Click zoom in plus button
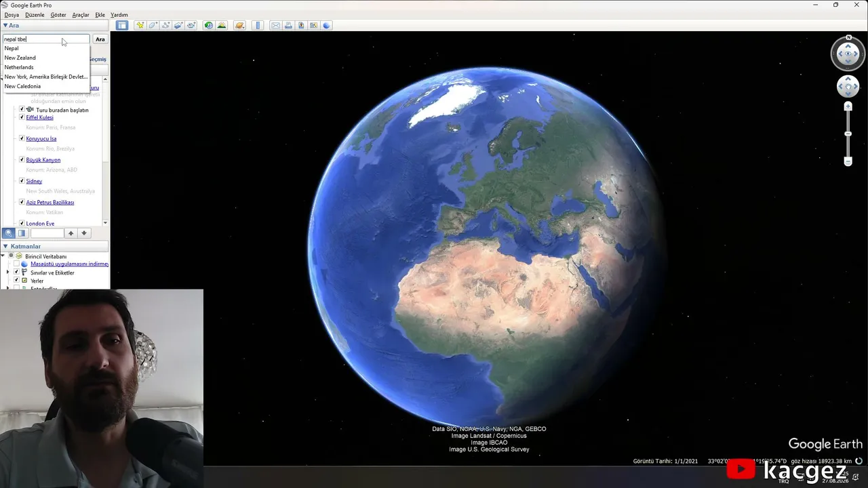This screenshot has height=488, width=868. click(848, 106)
